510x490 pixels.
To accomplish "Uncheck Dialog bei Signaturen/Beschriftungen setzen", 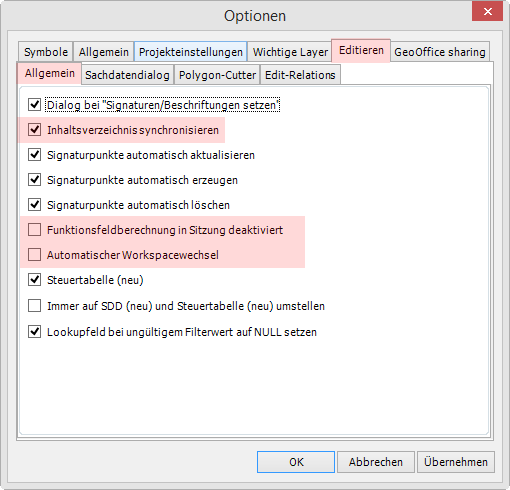I will point(35,105).
